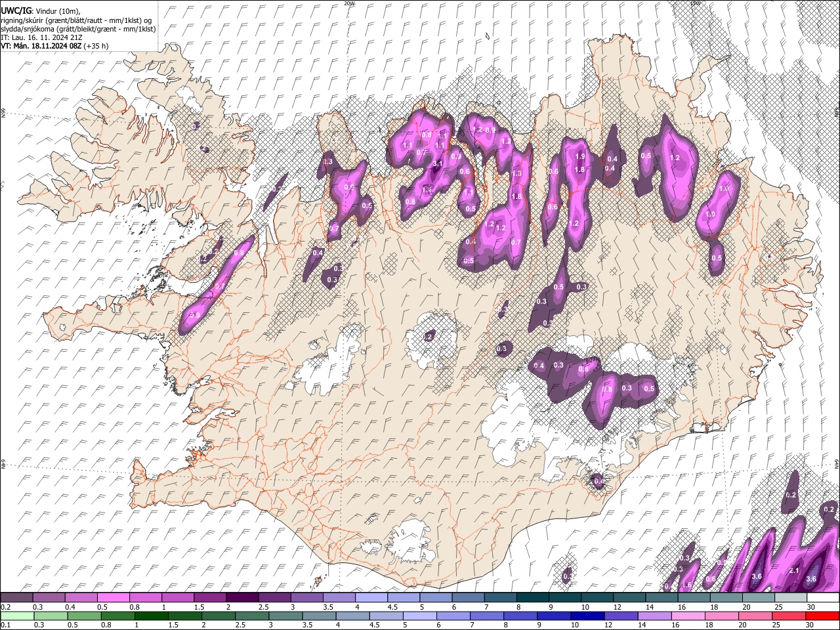840x630 pixels.
Task: Click the 1.9 precipitation value on map
Action: [580, 157]
